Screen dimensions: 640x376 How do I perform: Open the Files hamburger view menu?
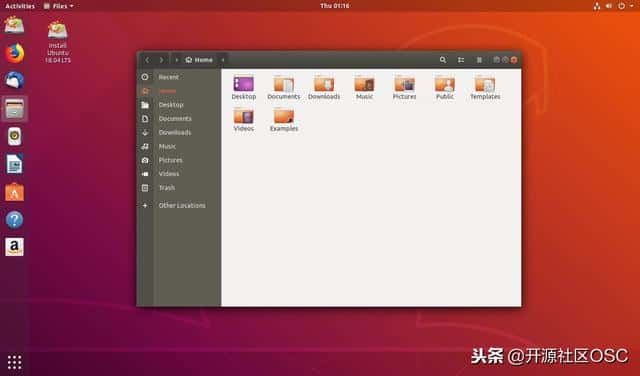coord(479,60)
